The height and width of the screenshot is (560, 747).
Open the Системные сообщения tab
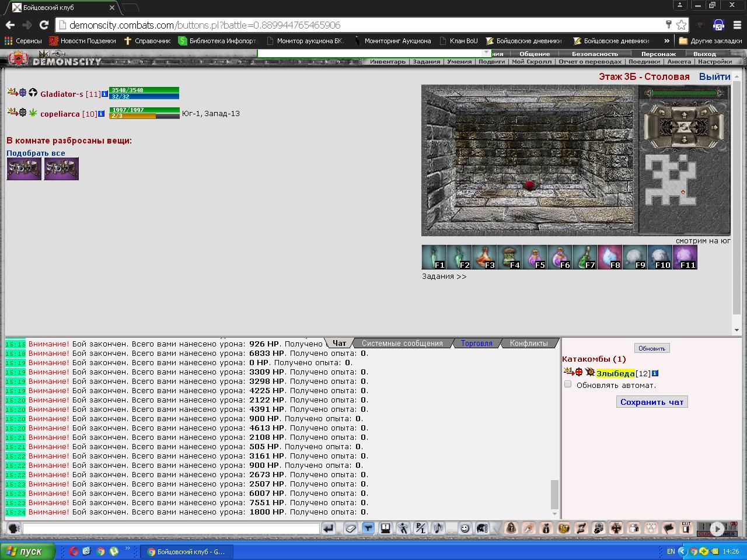[x=402, y=343]
